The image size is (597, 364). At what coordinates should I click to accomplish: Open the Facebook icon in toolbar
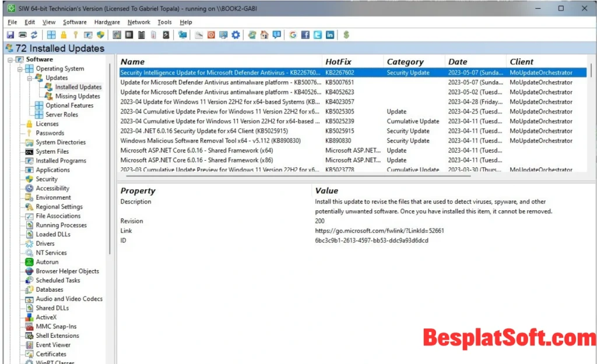coord(305,35)
